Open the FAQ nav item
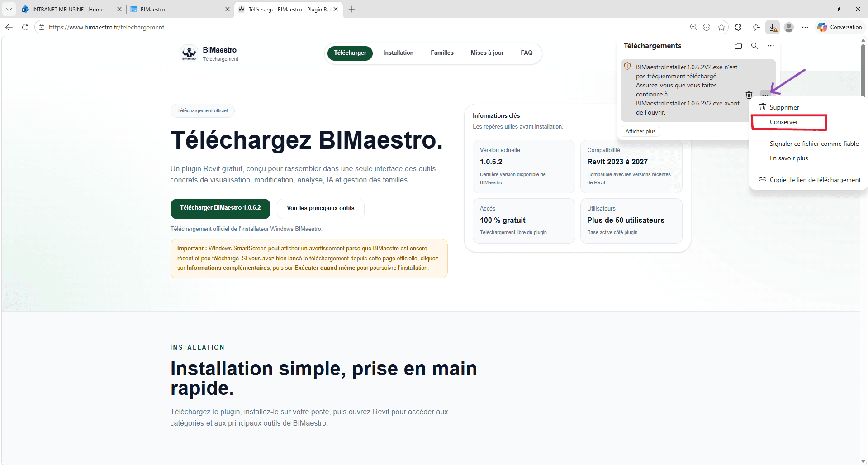The height and width of the screenshot is (465, 868). click(526, 53)
